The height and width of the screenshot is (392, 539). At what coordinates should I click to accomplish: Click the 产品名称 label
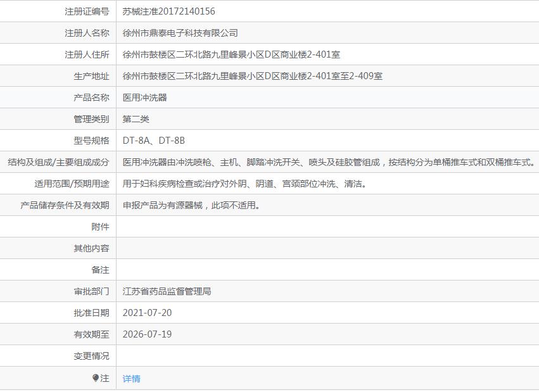coord(91,98)
